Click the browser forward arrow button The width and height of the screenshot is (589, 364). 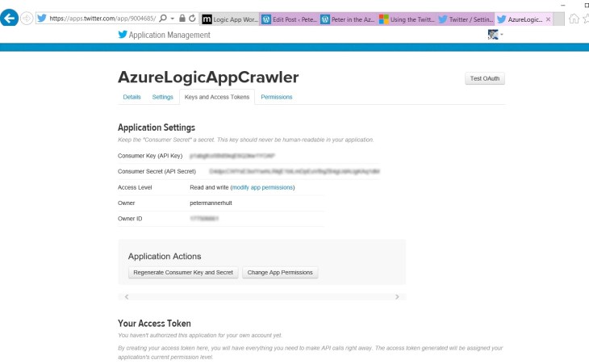coord(27,18)
